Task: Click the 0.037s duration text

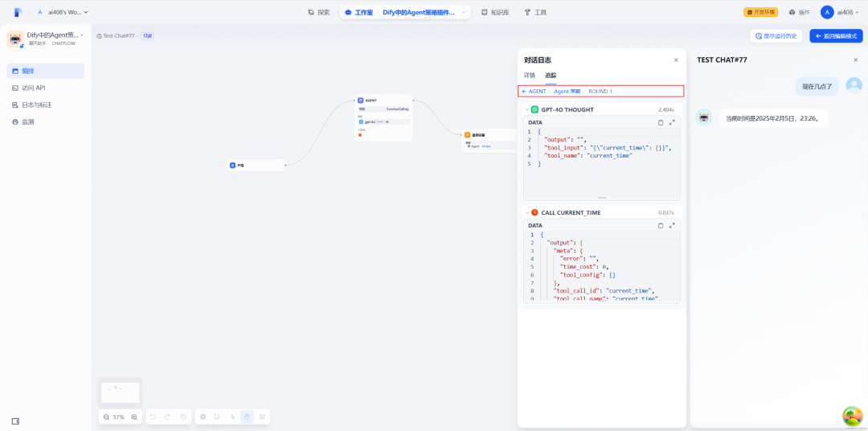Action: coord(666,213)
